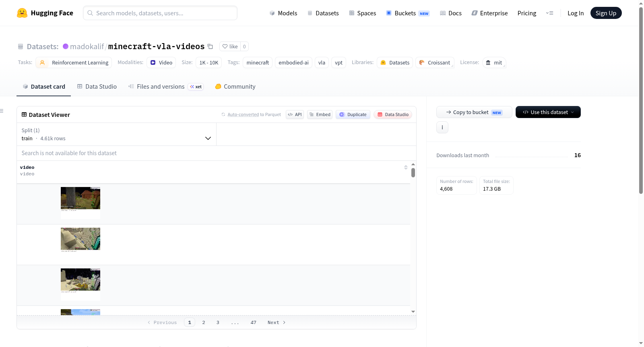Open the Pricing page
Image resolution: width=644 pixels, height=347 pixels.
pyautogui.click(x=527, y=13)
